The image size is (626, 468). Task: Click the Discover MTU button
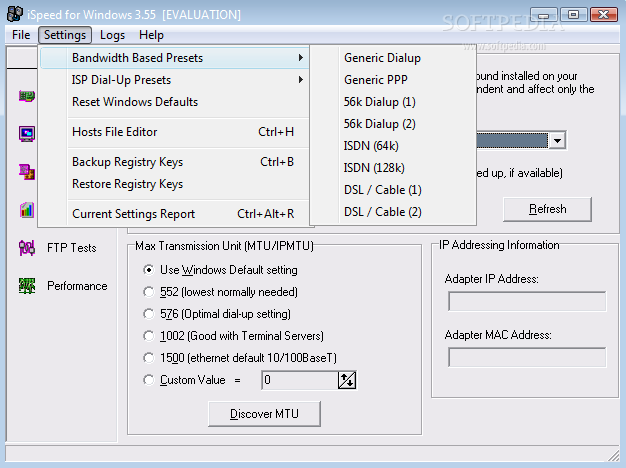[264, 414]
